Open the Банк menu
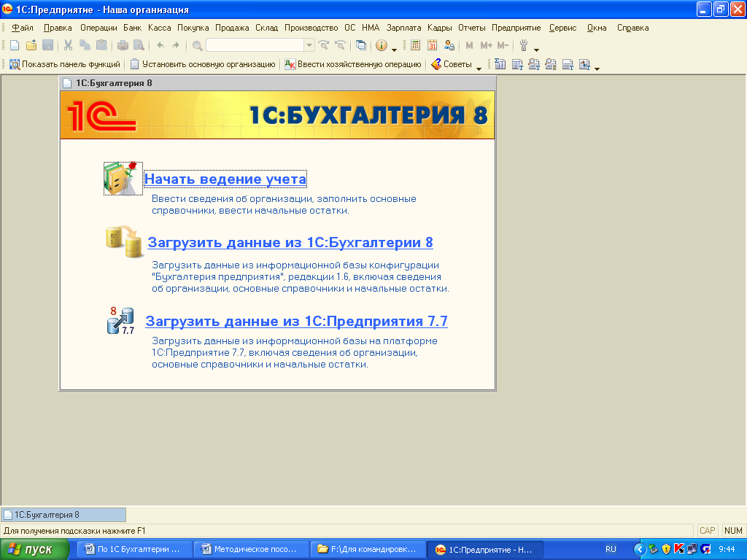Viewport: 747px width, 560px height. pos(133,28)
